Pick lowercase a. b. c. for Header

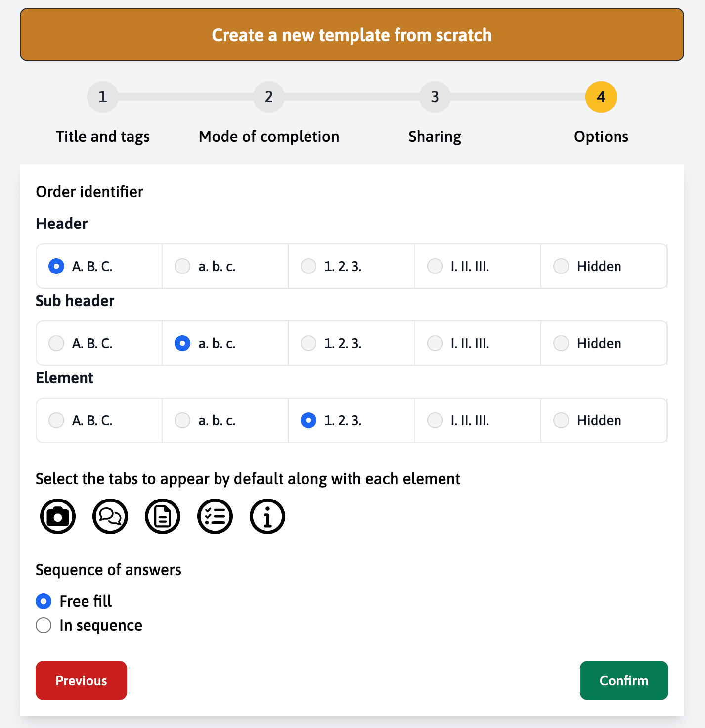click(x=182, y=266)
